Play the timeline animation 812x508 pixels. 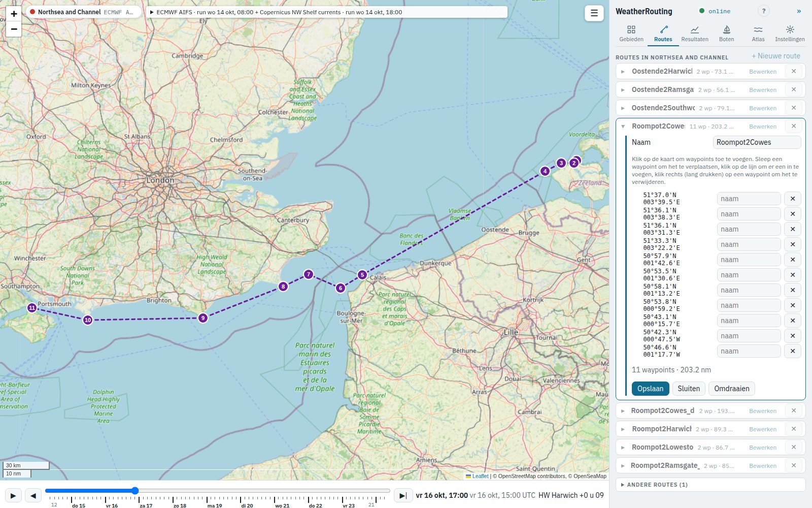(x=13, y=495)
